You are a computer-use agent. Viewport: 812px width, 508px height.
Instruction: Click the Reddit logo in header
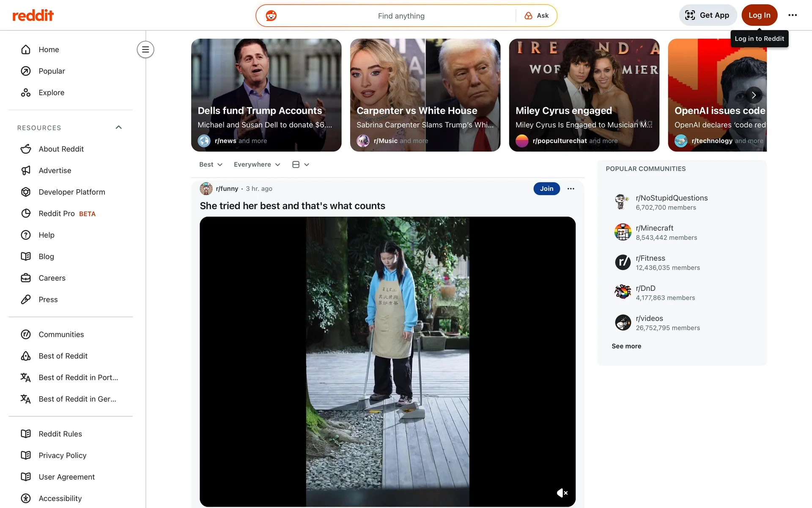click(33, 16)
